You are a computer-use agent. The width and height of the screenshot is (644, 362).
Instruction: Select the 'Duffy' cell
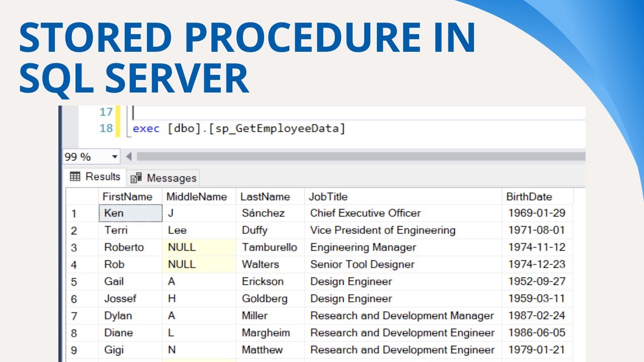click(x=270, y=230)
